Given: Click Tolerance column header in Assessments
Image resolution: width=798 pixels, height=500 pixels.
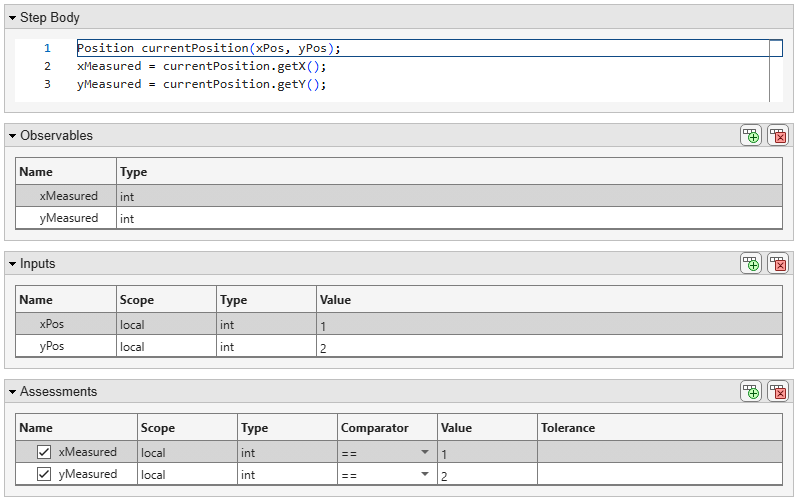Looking at the screenshot, I should (660, 428).
